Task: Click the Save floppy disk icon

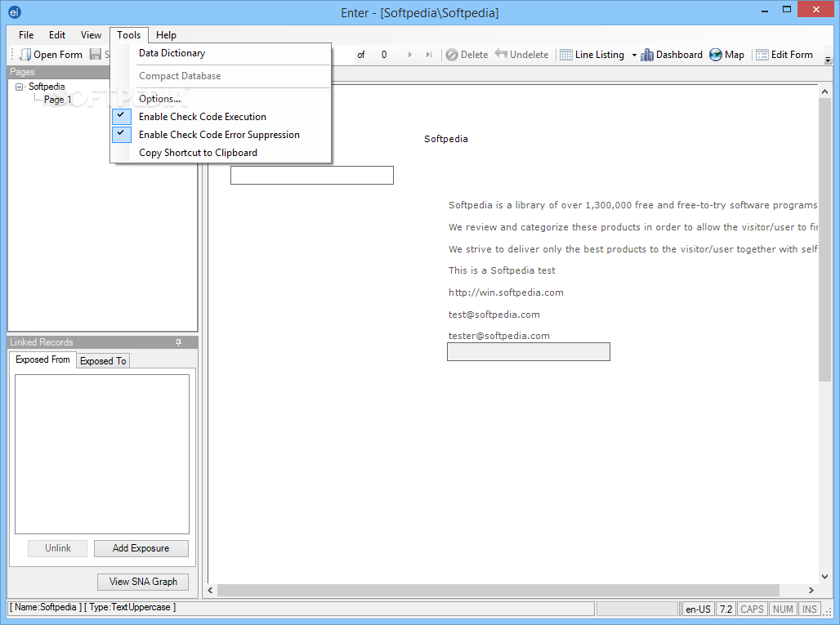Action: click(96, 54)
